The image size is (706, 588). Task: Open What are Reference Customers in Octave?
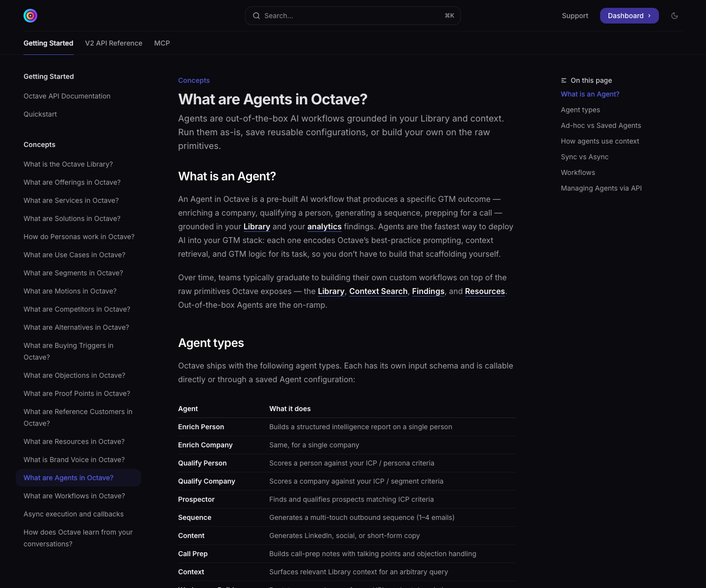78,417
